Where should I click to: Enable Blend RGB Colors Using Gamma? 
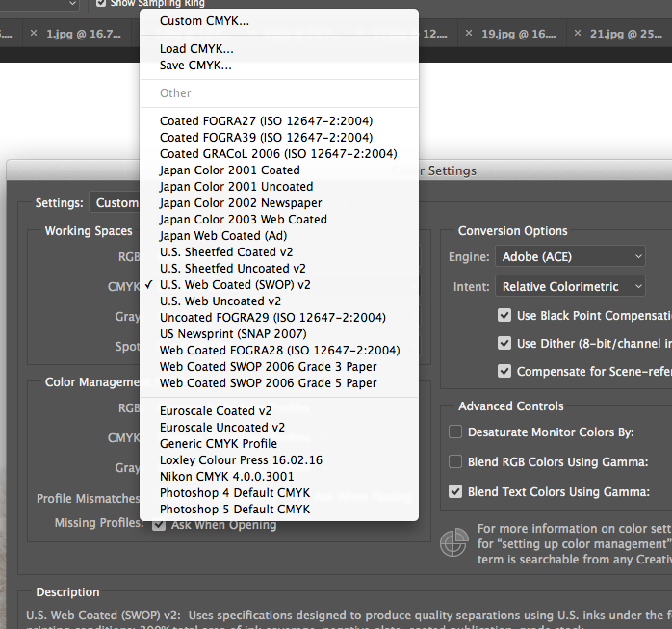tap(455, 462)
